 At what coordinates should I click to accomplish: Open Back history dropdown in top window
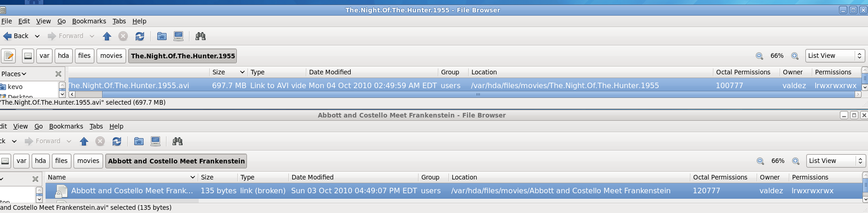click(x=37, y=36)
